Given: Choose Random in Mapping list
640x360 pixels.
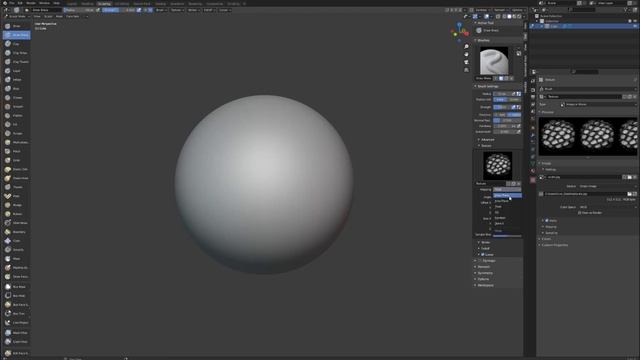Looking at the screenshot, I should click(507, 218).
